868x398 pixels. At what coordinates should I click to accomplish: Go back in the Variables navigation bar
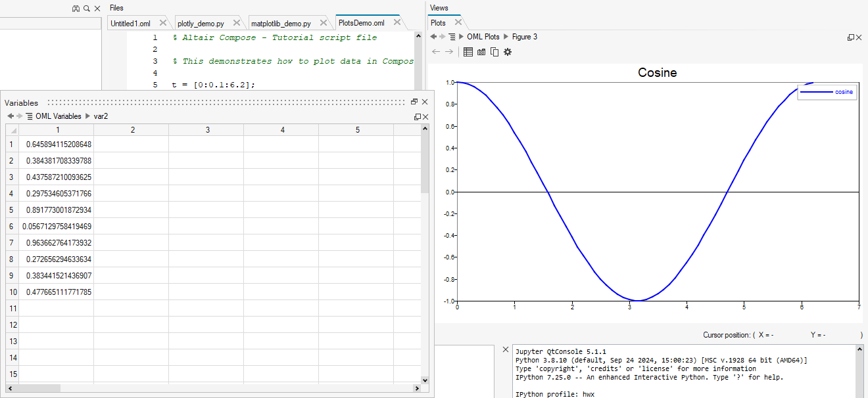pyautogui.click(x=11, y=116)
